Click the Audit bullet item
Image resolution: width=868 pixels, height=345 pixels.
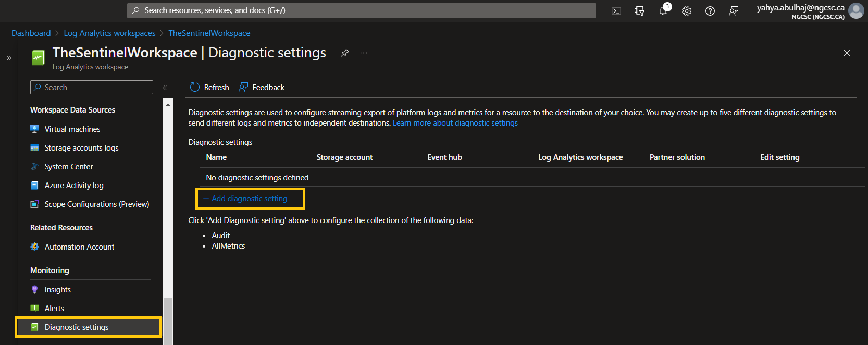[220, 236]
